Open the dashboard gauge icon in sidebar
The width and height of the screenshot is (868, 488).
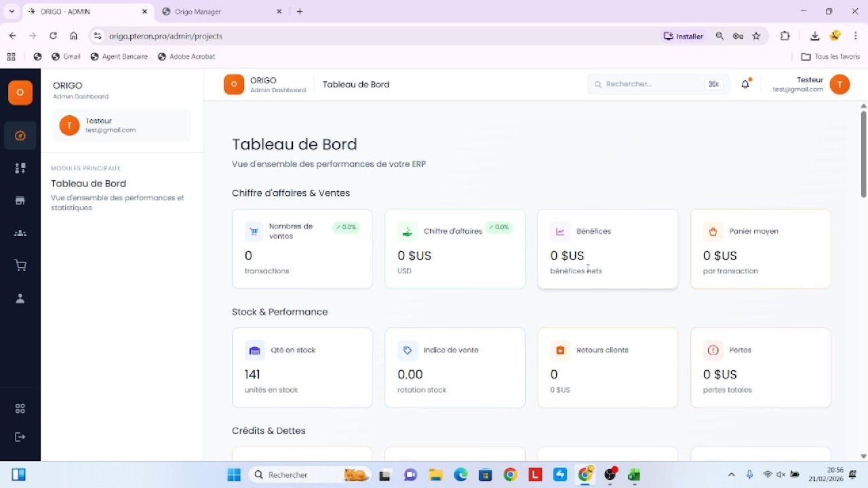20,136
